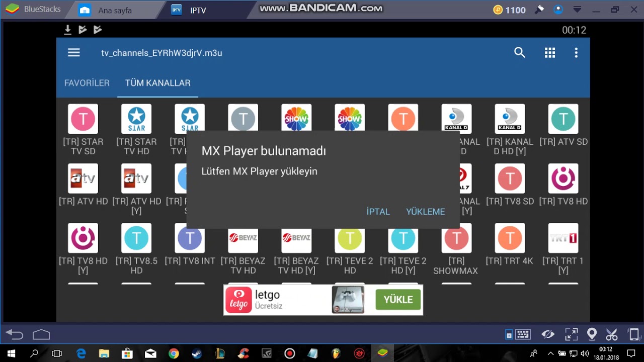Open the location pin tool

pyautogui.click(x=592, y=334)
